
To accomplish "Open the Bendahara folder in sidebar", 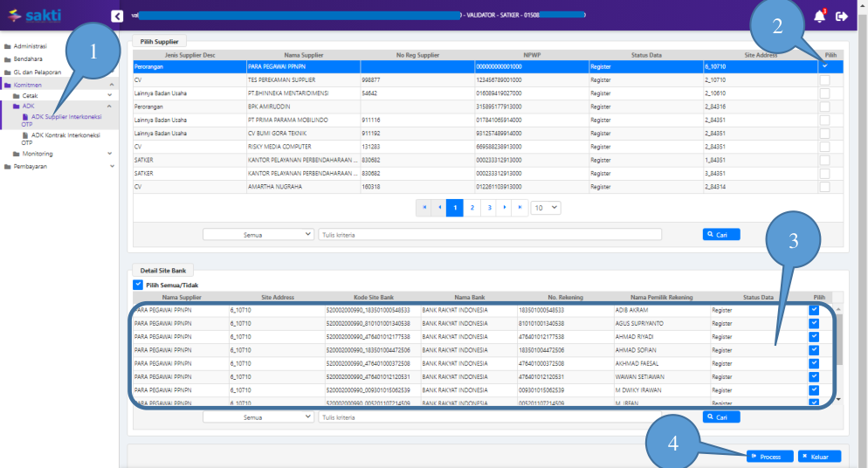I will tap(28, 59).
